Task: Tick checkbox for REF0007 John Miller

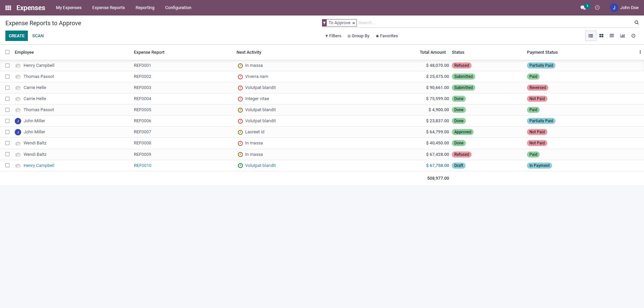Action: 7,132
